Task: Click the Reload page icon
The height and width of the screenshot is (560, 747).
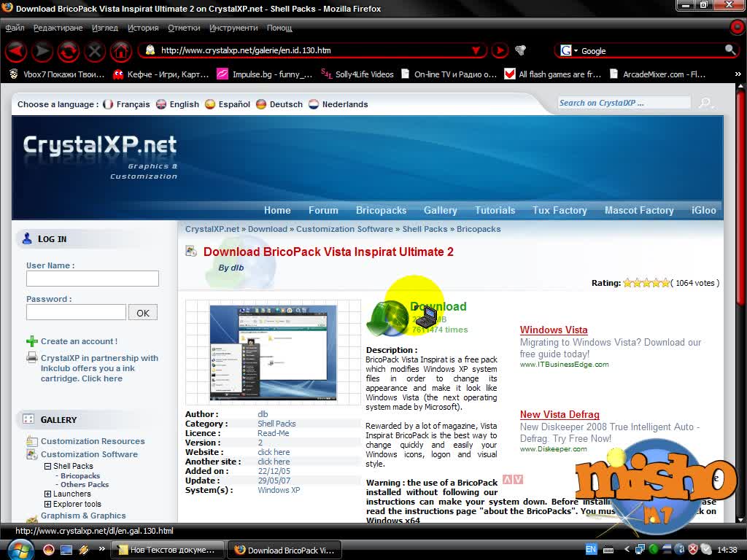Action: [69, 51]
